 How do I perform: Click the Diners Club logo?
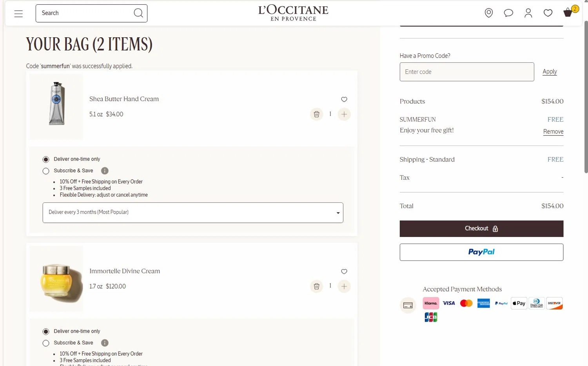click(x=537, y=303)
